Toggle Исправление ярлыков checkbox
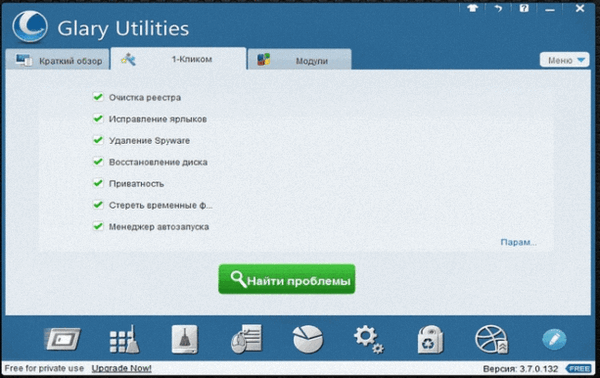Viewport: 600px width, 378px height. pos(98,119)
